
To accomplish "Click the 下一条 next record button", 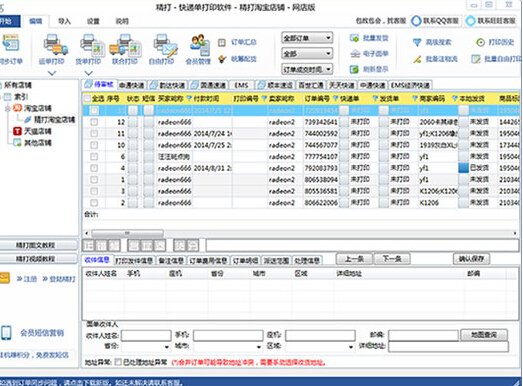I will coord(392,259).
